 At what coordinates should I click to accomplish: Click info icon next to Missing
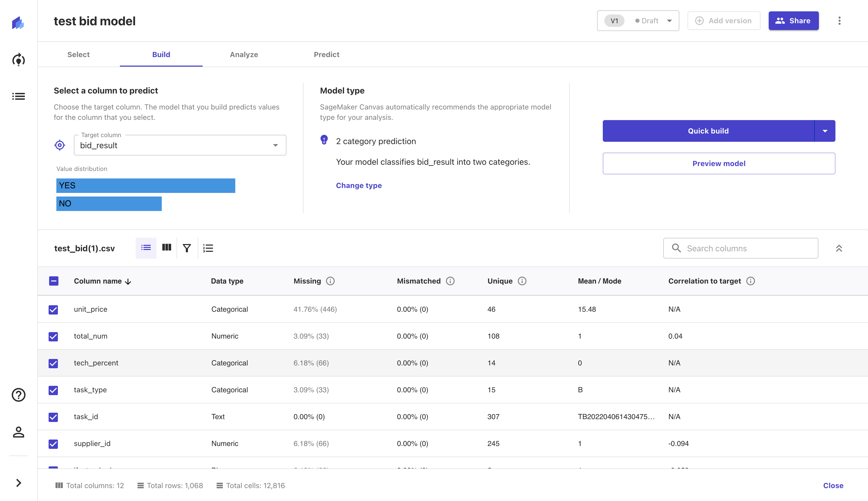(330, 281)
